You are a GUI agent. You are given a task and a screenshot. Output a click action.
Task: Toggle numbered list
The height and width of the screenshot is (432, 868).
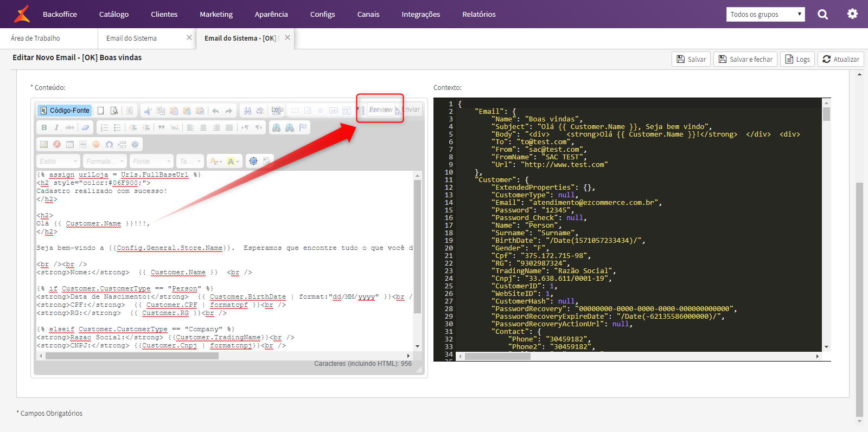pyautogui.click(x=104, y=128)
